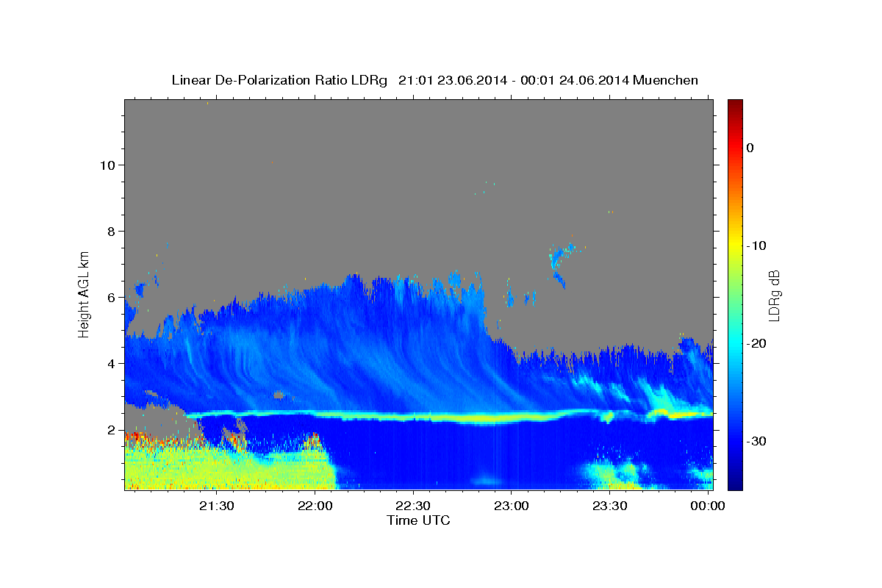Click the height axis label '8'
Viewport: 882px width, 588px height.
[110, 231]
